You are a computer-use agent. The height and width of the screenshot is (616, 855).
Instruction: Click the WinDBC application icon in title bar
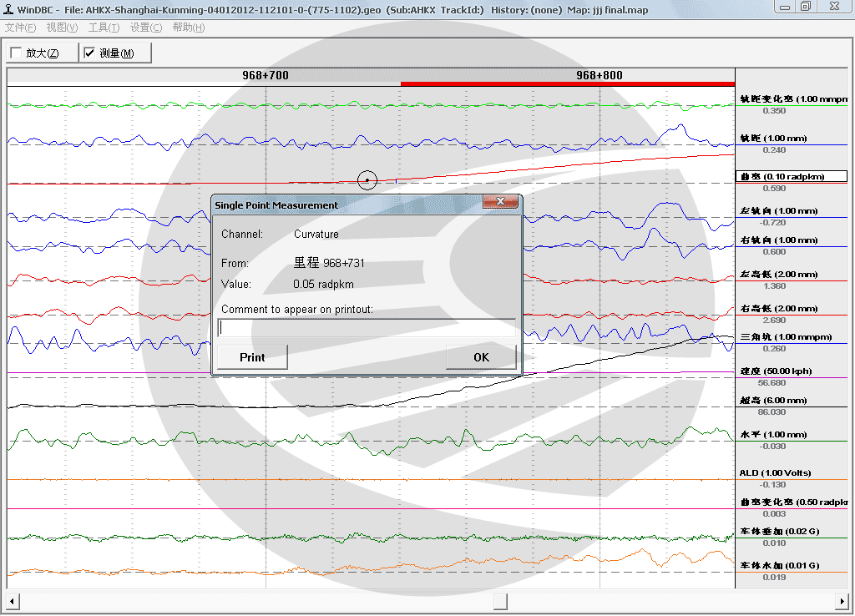8,9
